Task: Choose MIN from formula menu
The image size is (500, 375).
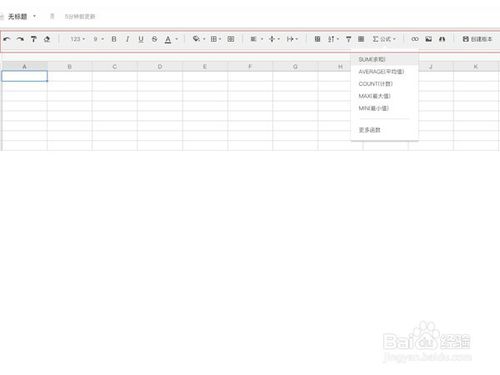Action: 384,108
